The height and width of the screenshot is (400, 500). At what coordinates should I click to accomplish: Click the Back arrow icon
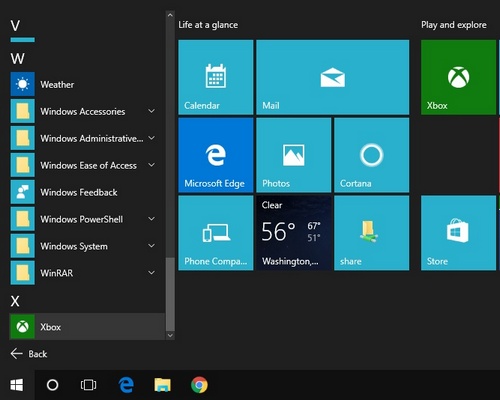(16, 354)
